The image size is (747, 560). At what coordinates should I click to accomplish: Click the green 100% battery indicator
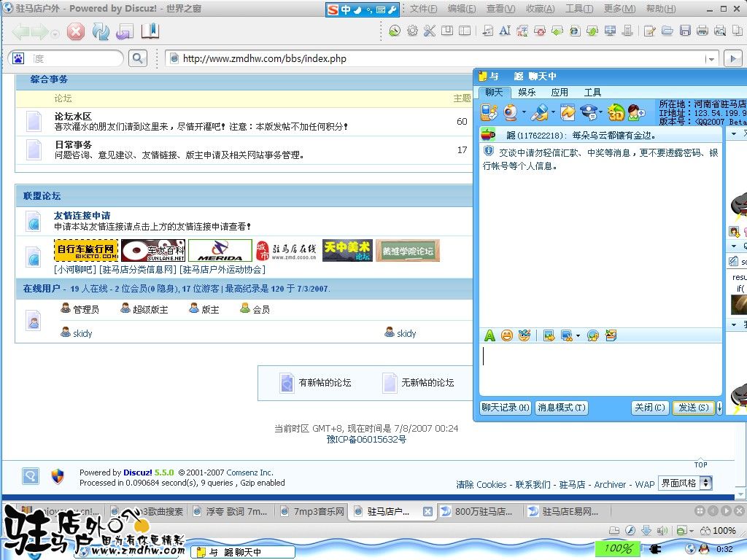[x=617, y=548]
